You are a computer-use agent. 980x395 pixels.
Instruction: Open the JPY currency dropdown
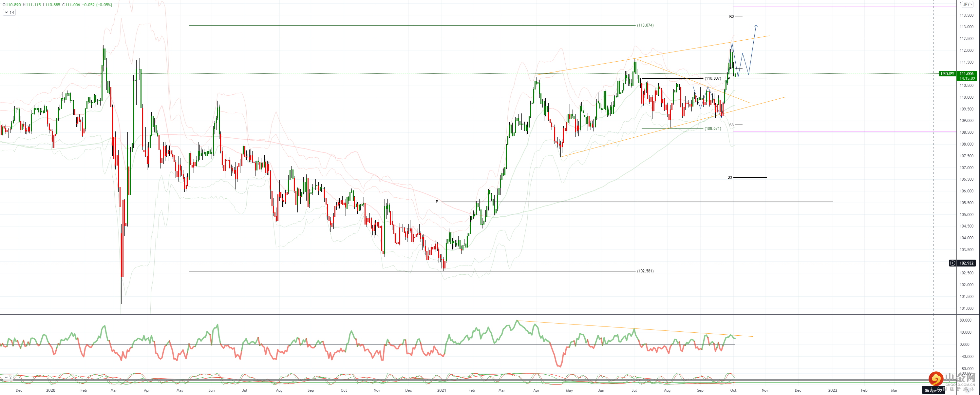[x=968, y=4]
